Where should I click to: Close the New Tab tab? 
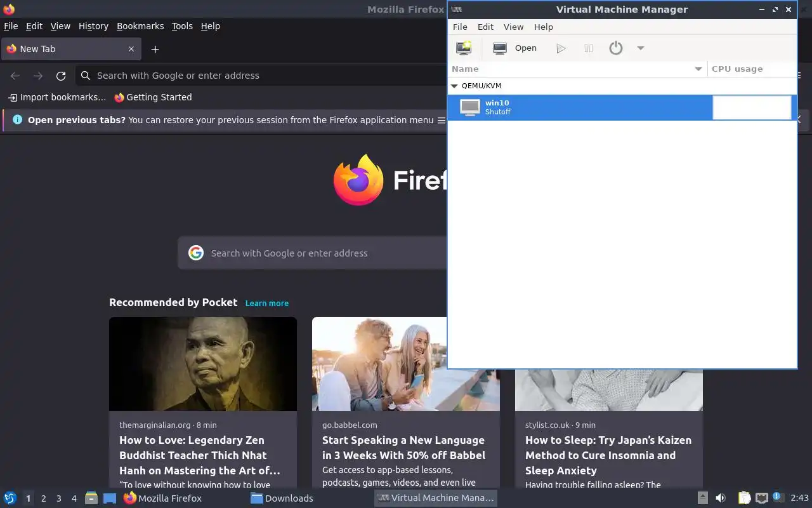pyautogui.click(x=131, y=49)
